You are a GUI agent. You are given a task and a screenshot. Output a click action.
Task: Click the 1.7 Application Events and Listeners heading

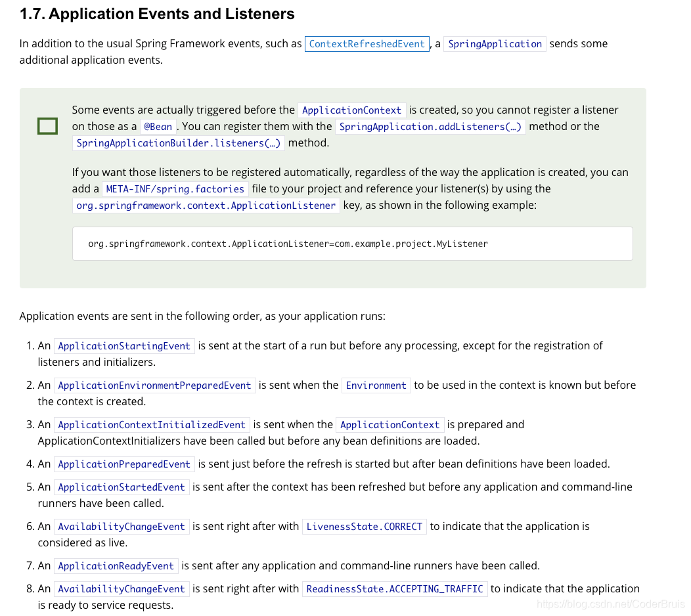(x=157, y=14)
